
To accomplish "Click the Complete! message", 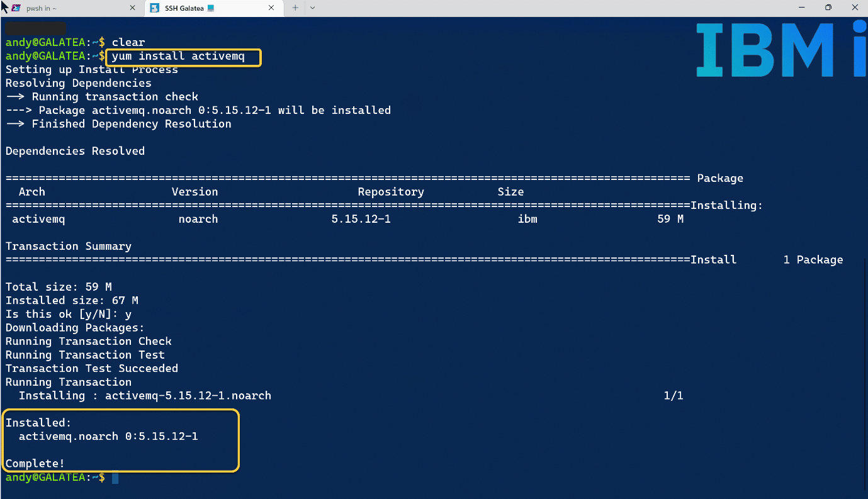I will coord(35,464).
